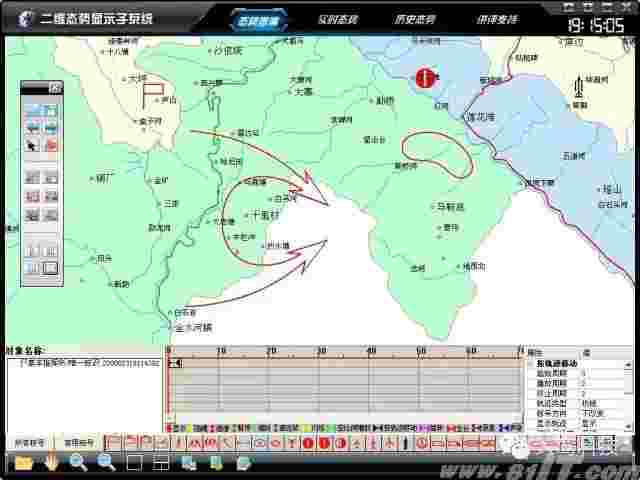This screenshot has height=480, width=640.
Task: Select the arrow pointer tool in floating palette
Action: [x=31, y=145]
